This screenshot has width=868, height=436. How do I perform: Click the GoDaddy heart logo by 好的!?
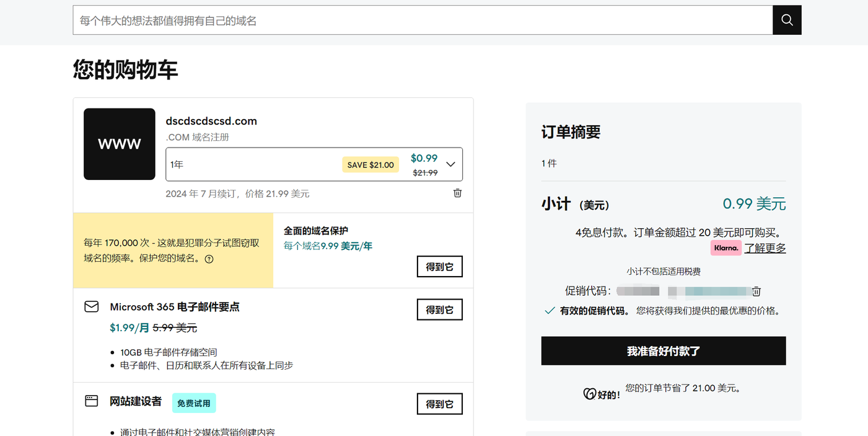[589, 393]
